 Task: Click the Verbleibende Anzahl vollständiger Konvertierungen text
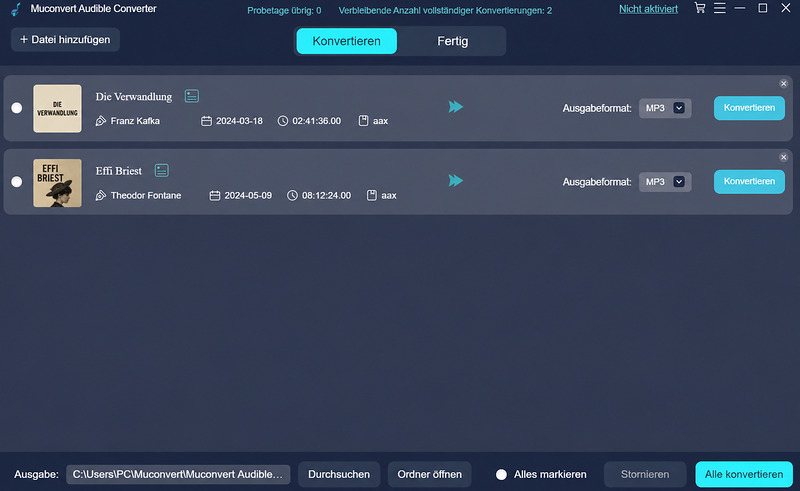(445, 11)
